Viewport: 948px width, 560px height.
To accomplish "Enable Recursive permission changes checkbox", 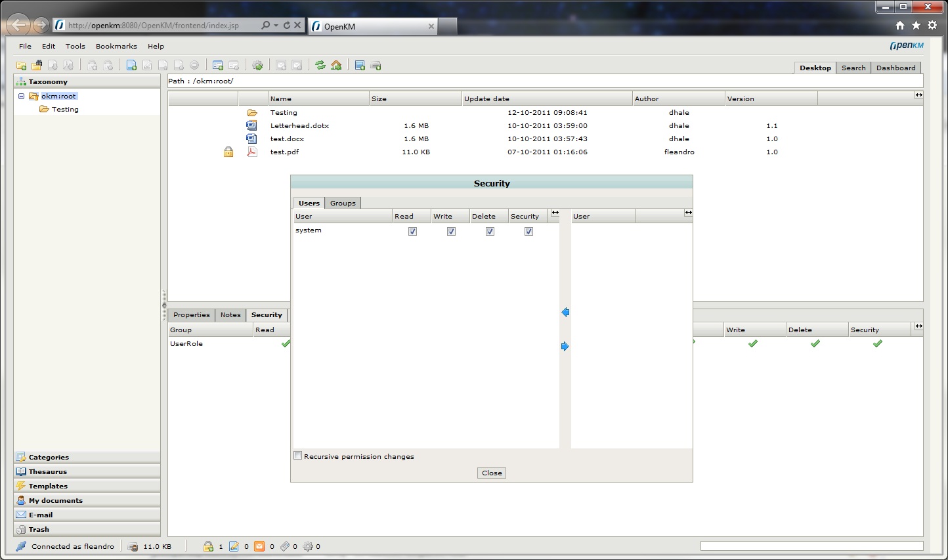I will (x=298, y=456).
